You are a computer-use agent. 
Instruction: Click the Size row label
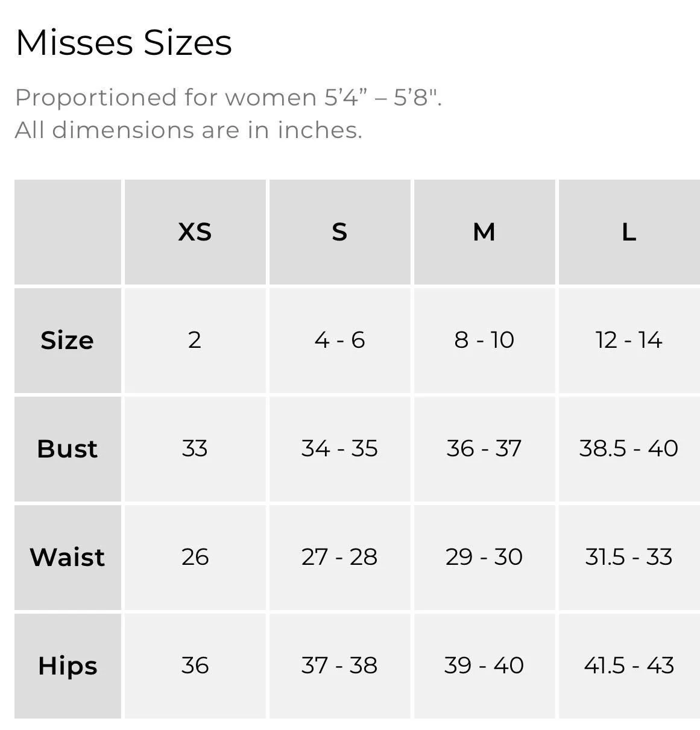pyautogui.click(x=68, y=341)
